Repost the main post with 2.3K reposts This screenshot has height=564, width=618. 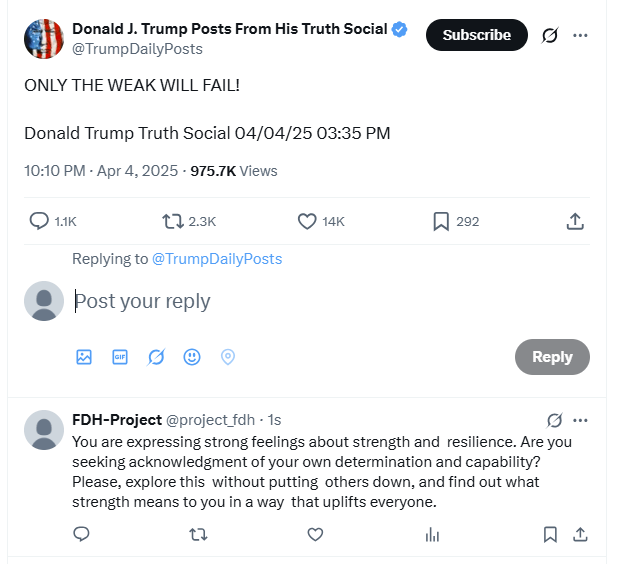173,221
